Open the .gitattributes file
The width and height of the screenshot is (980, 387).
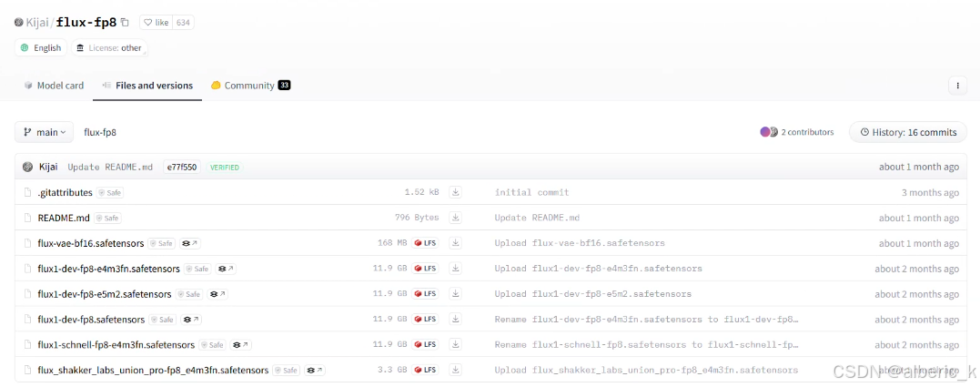(65, 192)
